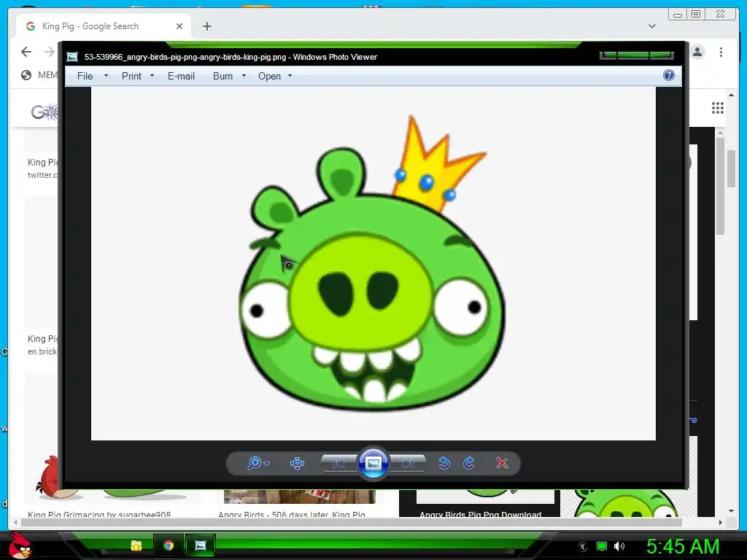This screenshot has width=747, height=560.
Task: Switch to Chrome on the taskbar
Action: [x=169, y=545]
